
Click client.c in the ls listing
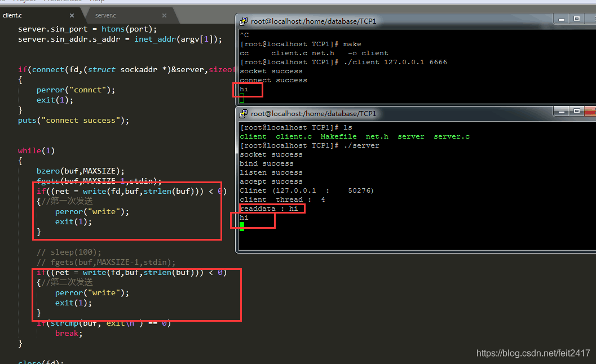click(x=293, y=137)
